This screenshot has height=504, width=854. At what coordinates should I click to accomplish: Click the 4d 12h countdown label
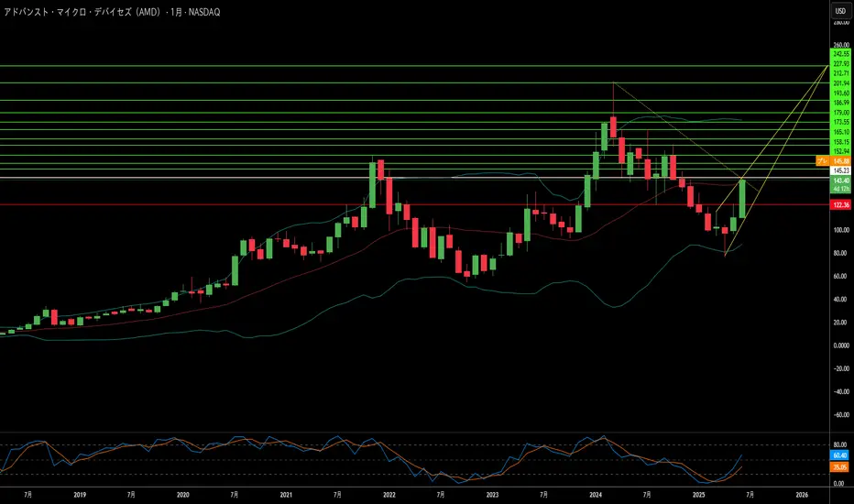pos(841,189)
